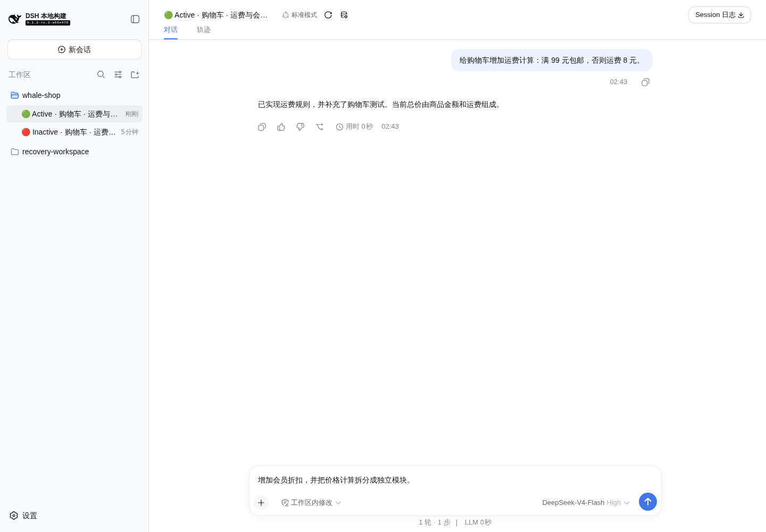Open workspace filter settings sliders icon

point(118,74)
